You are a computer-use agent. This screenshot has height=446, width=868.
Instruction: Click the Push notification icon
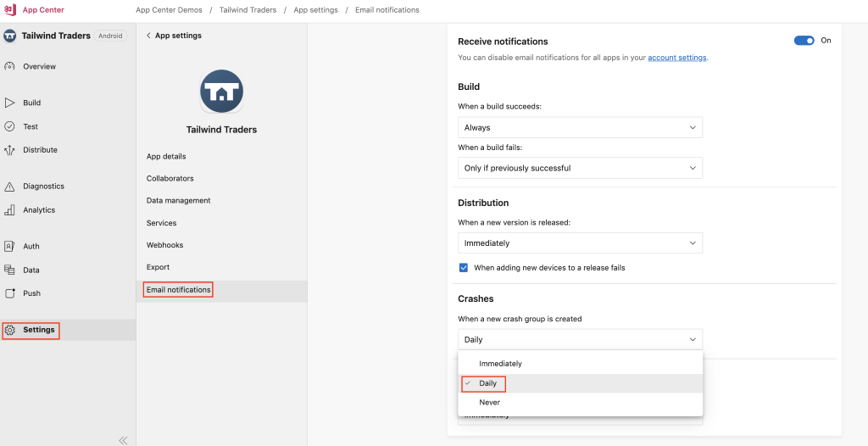9,293
